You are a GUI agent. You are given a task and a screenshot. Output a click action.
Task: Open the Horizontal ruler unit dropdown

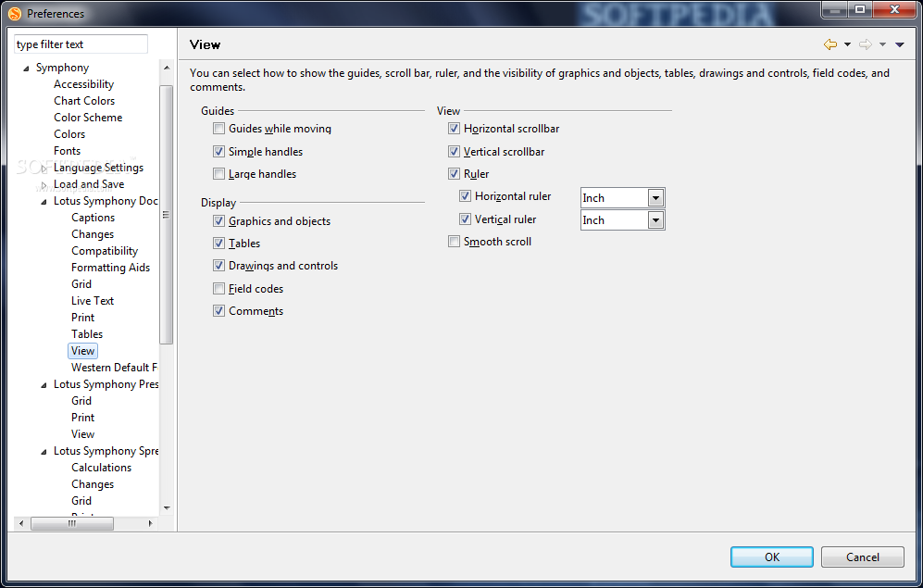pyautogui.click(x=655, y=198)
